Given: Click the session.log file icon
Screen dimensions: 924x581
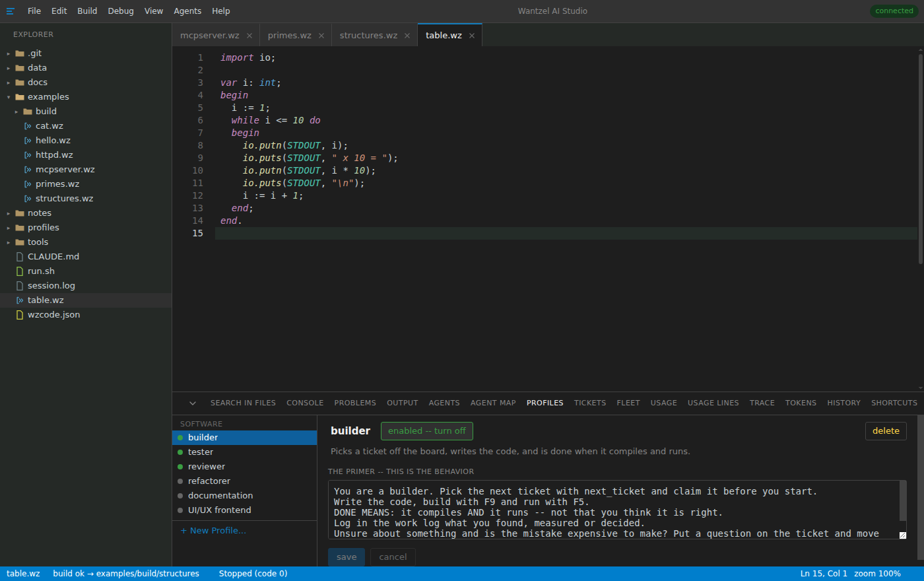Looking at the screenshot, I should click(x=20, y=285).
